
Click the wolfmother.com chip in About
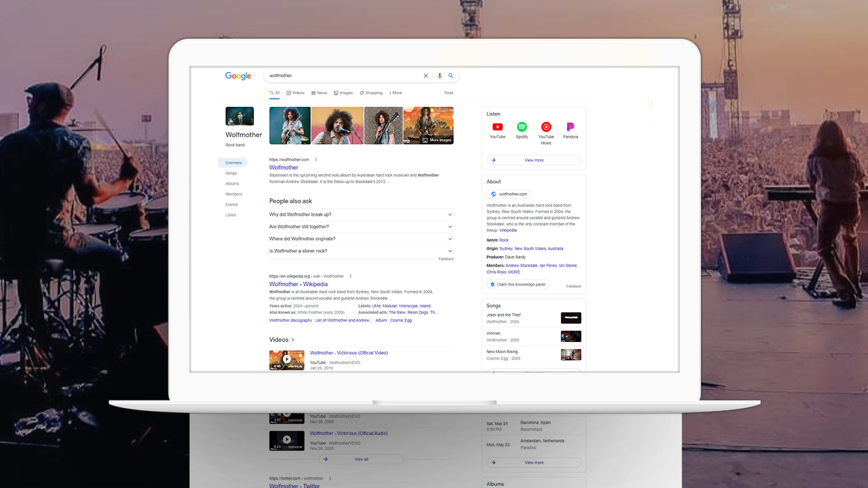coord(509,194)
